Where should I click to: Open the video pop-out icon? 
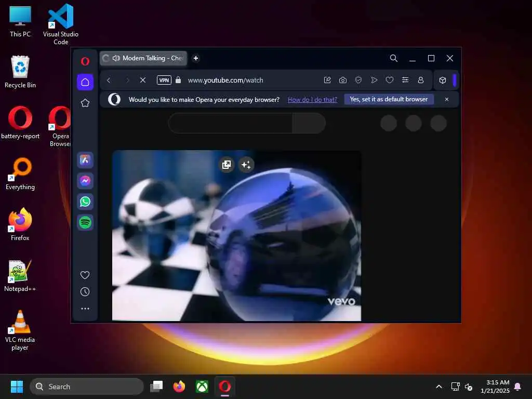227,165
